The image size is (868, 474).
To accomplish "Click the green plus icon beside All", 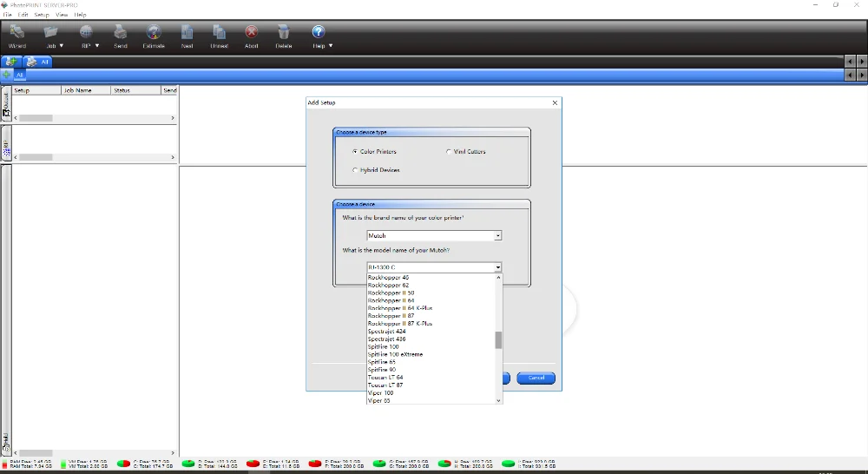I will click(x=7, y=75).
